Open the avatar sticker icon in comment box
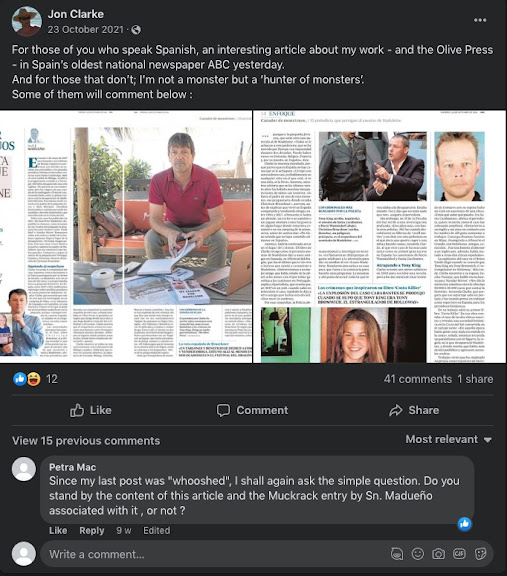507x576 pixels. coord(396,554)
